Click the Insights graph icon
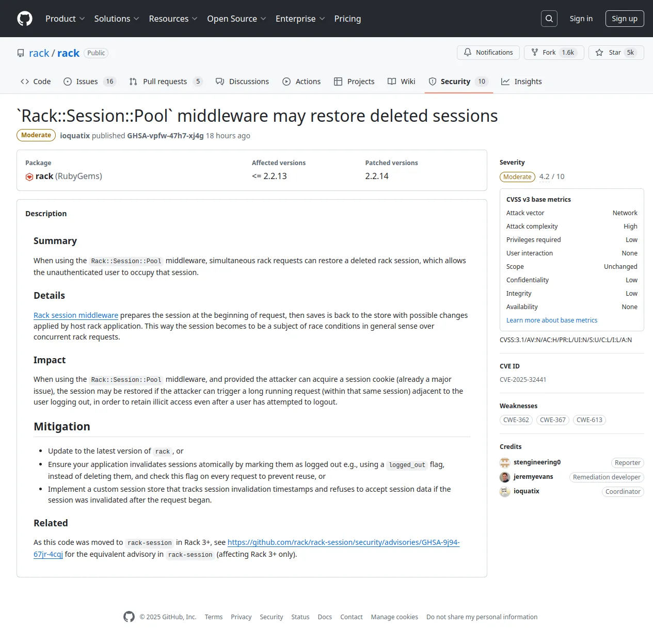This screenshot has width=653, height=644. (505, 82)
